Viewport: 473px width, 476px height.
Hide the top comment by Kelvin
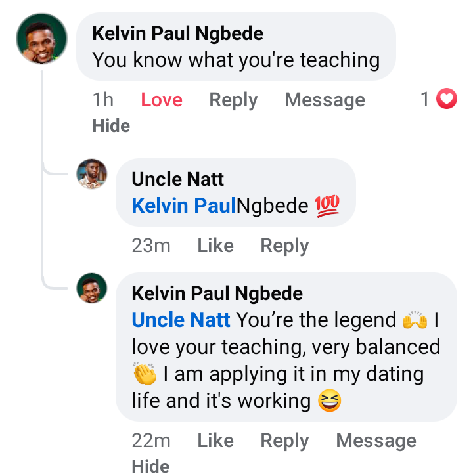point(111,126)
